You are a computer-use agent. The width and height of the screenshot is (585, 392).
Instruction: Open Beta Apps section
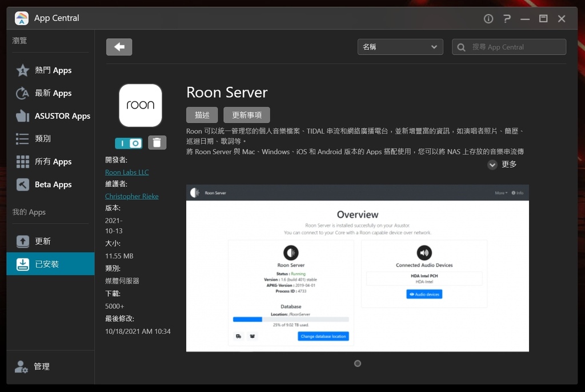(x=50, y=184)
